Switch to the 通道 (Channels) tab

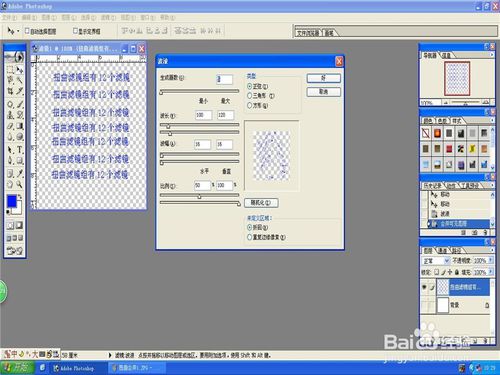point(442,250)
